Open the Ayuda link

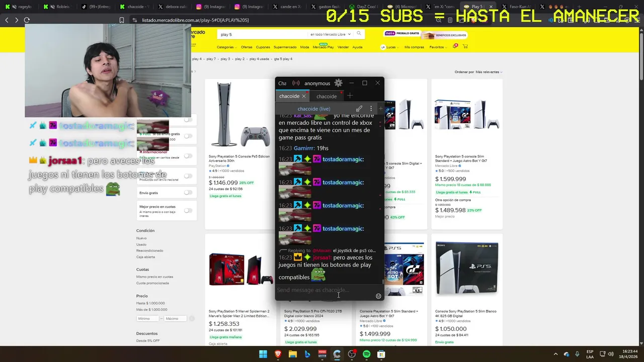coord(357,47)
